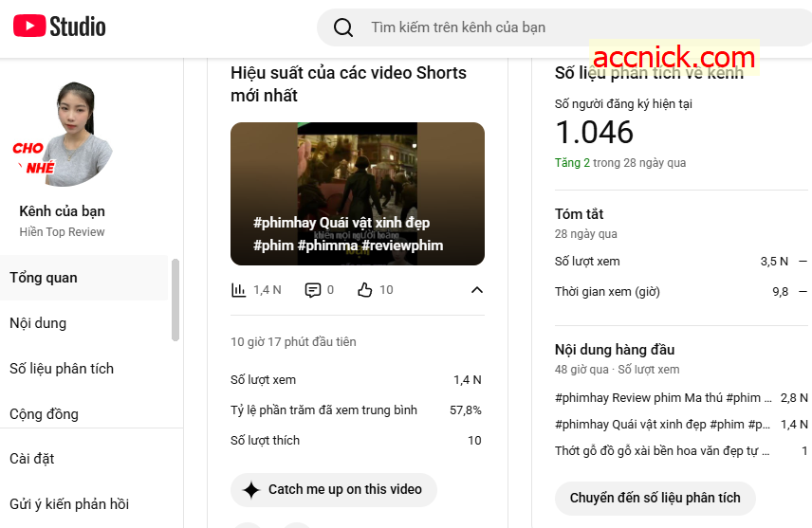Click the comments icon showing 0

point(313,290)
